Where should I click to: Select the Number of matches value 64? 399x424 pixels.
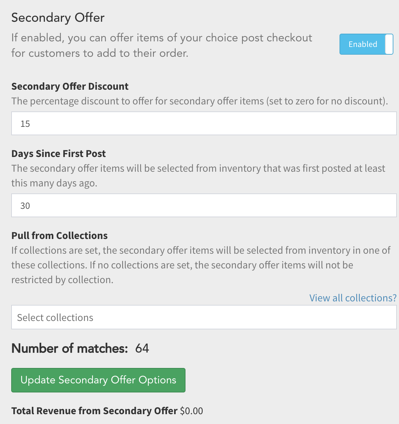[x=142, y=349]
